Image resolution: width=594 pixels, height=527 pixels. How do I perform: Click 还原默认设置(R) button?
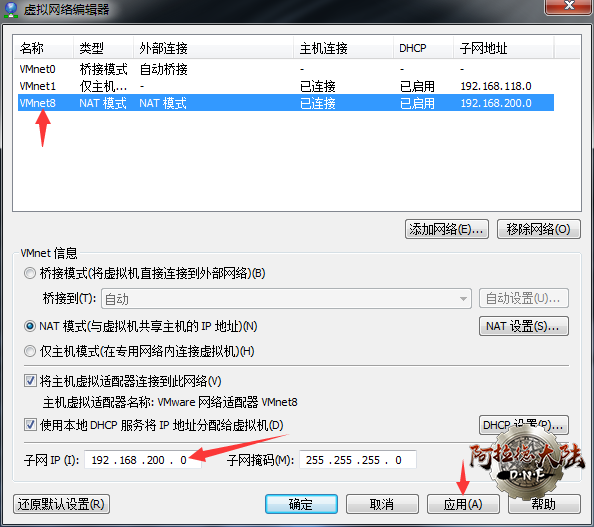pyautogui.click(x=61, y=504)
